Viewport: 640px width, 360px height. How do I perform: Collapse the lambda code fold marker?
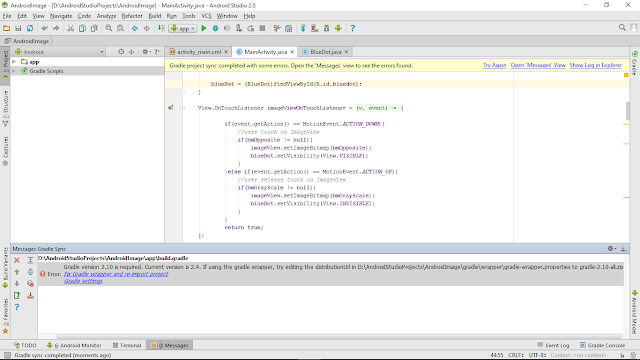[182, 108]
